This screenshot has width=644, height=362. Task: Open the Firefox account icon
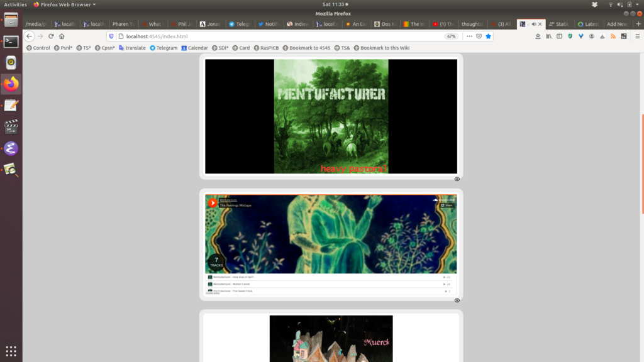(x=591, y=36)
